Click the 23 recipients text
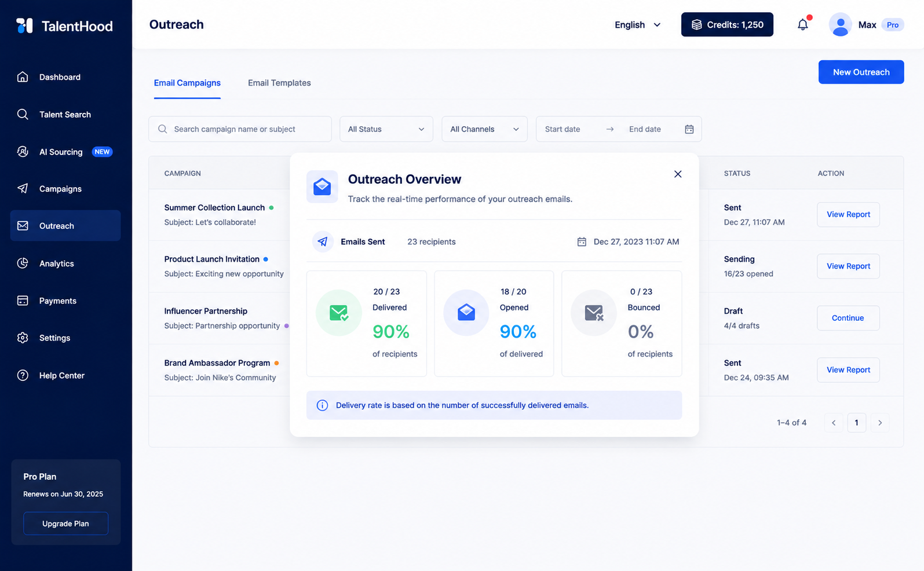This screenshot has width=924, height=571. click(x=432, y=241)
